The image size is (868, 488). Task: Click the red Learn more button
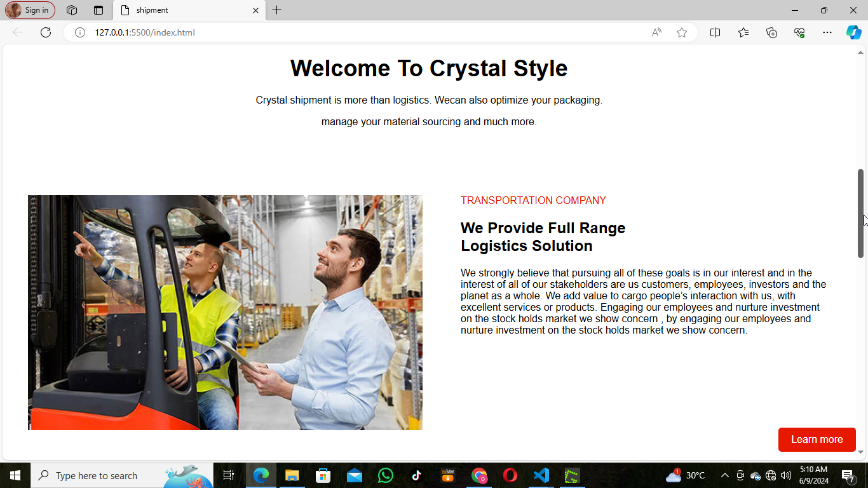click(817, 440)
